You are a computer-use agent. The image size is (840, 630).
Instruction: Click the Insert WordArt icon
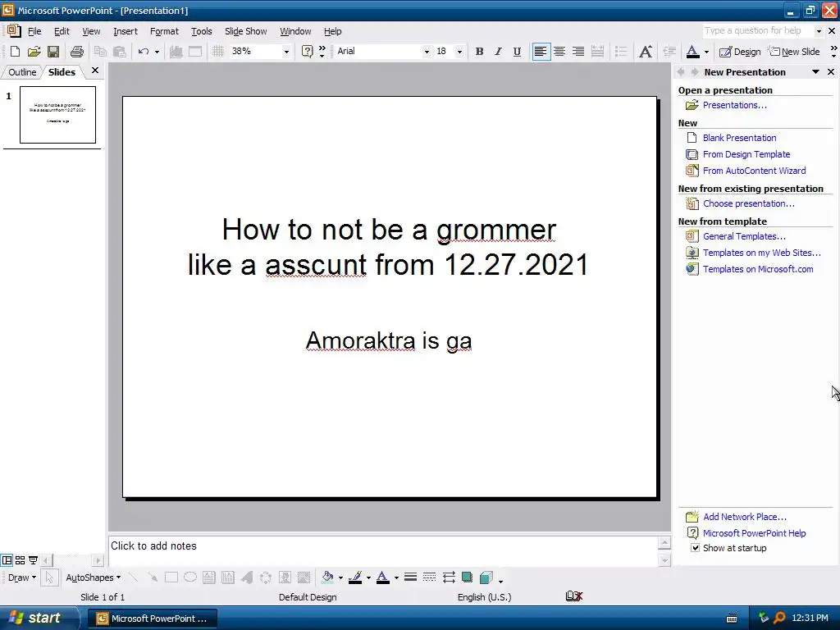pos(247,577)
